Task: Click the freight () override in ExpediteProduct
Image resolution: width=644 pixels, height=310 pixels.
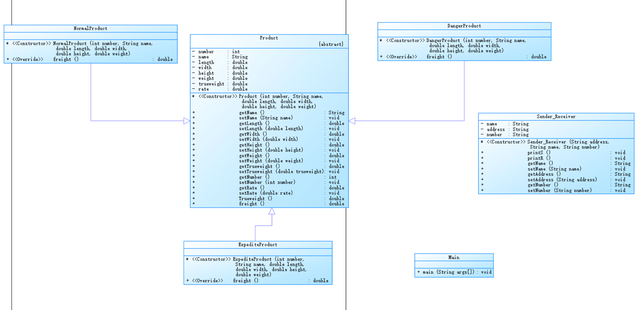Action: (245, 281)
